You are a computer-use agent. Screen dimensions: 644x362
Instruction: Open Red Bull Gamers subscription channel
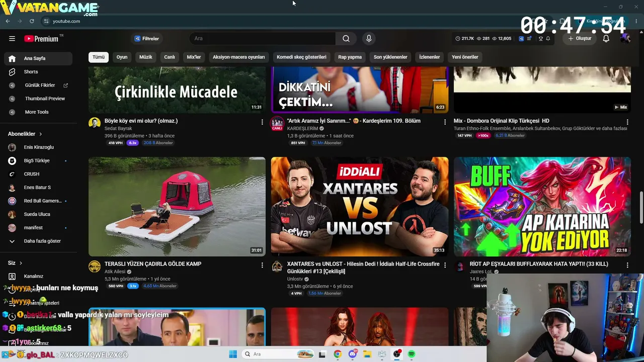[x=38, y=201]
